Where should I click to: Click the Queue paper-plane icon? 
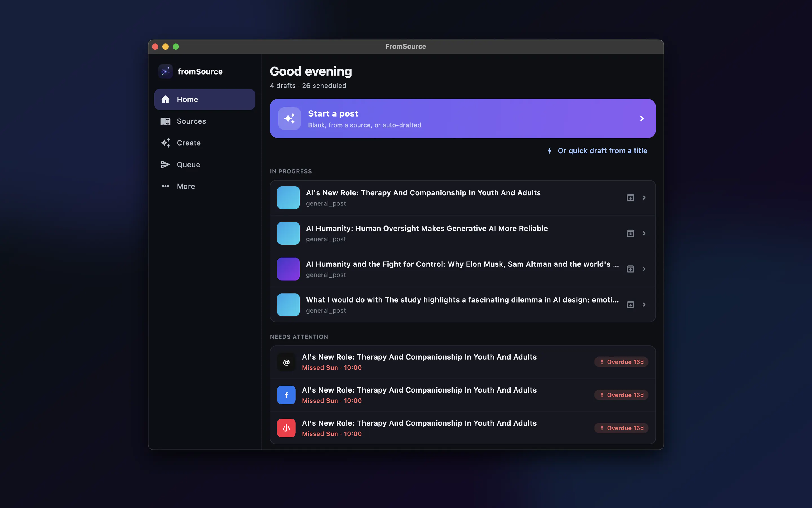(x=166, y=165)
